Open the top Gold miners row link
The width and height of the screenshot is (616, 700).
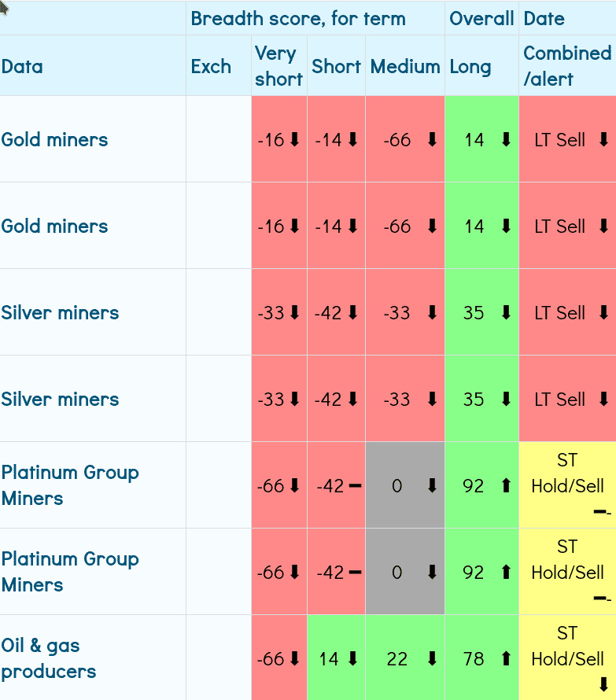[54, 140]
